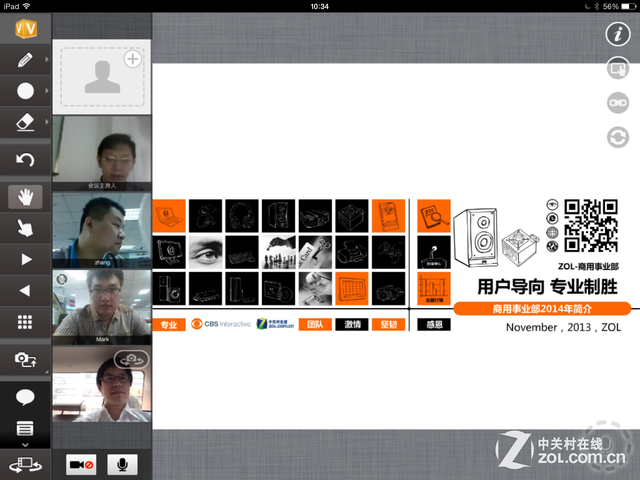Open the camera photo share tool
This screenshot has height=480, width=640.
[x=25, y=360]
